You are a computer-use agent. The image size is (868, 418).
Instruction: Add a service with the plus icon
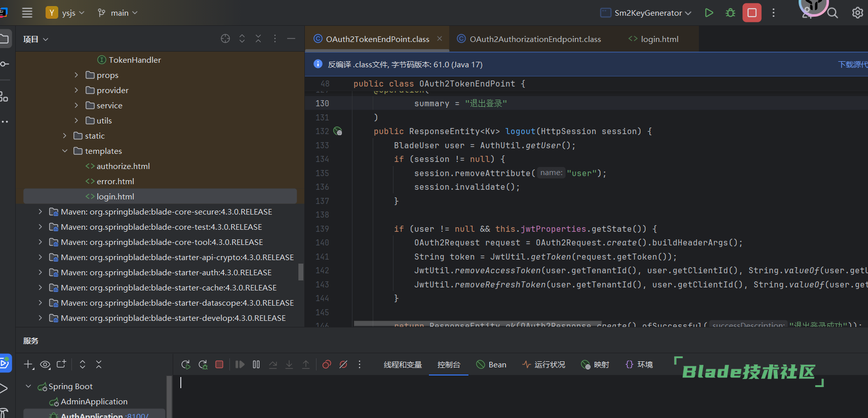click(29, 364)
